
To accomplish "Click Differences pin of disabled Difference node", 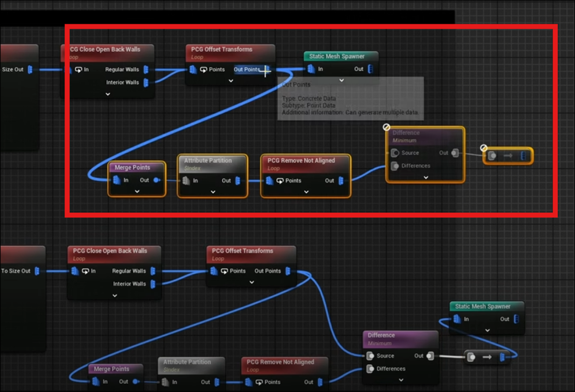I will click(395, 166).
